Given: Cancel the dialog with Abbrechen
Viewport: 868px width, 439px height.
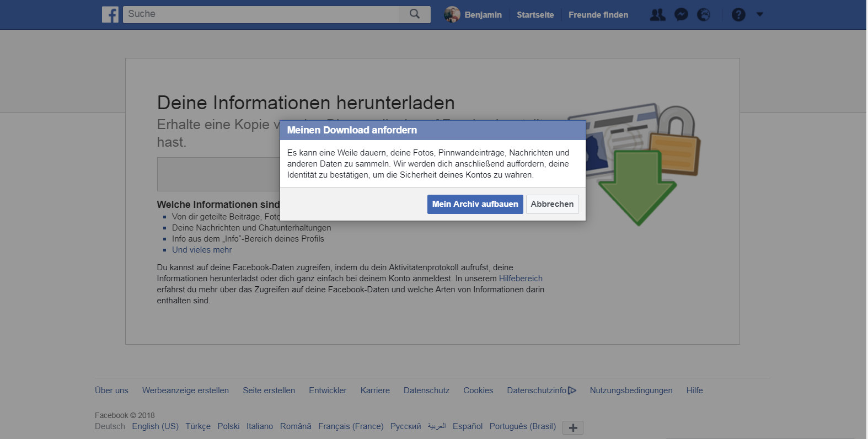Looking at the screenshot, I should coord(552,204).
